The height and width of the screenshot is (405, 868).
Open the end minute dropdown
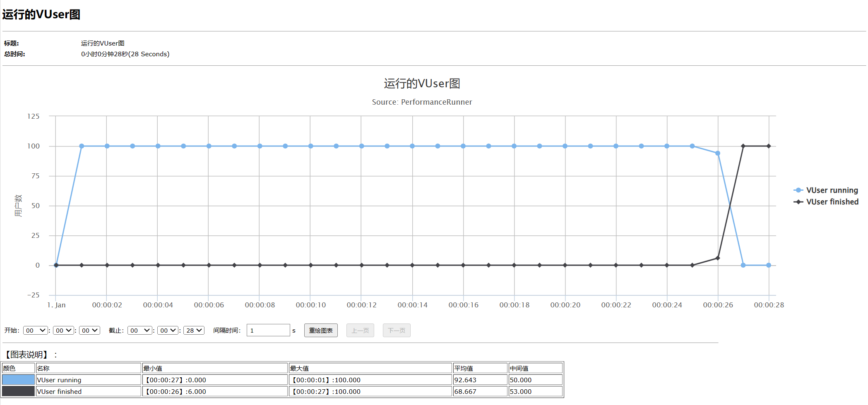click(168, 330)
